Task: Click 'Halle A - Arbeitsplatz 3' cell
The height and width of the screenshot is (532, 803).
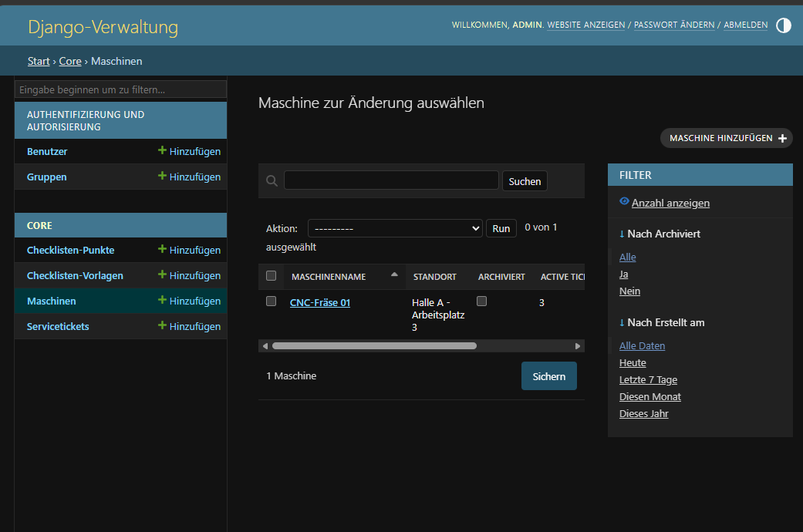Action: (438, 315)
